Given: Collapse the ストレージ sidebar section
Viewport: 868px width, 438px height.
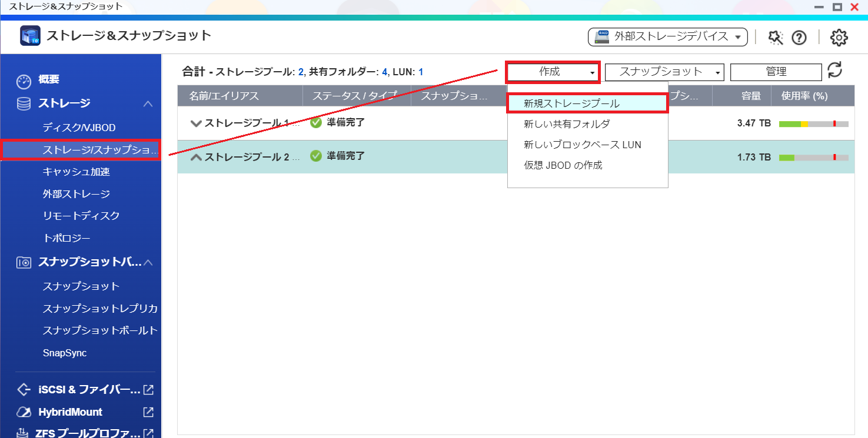Looking at the screenshot, I should (x=148, y=104).
